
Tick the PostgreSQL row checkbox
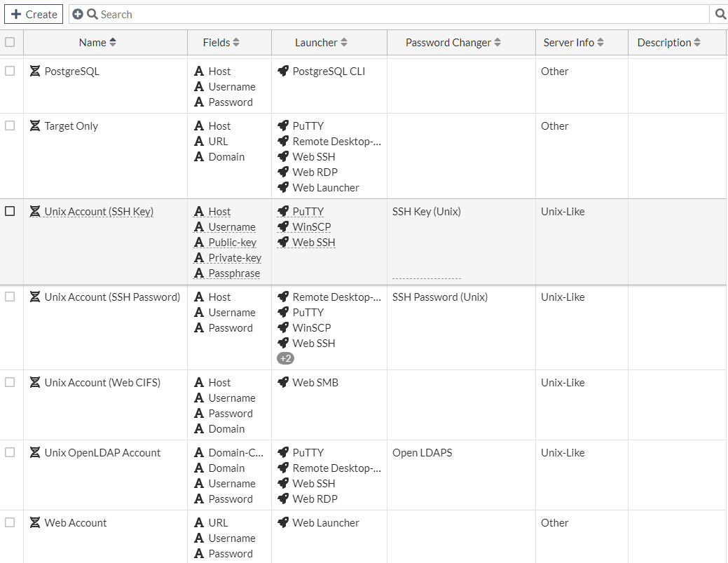click(x=10, y=71)
